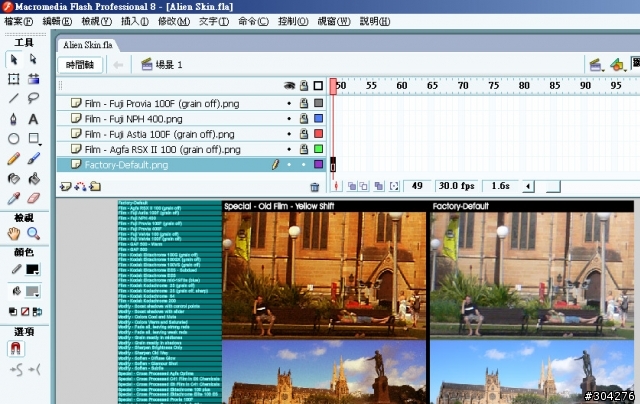Click purple outline swatch of Factory-Default layer
640x404 pixels.
tap(318, 164)
